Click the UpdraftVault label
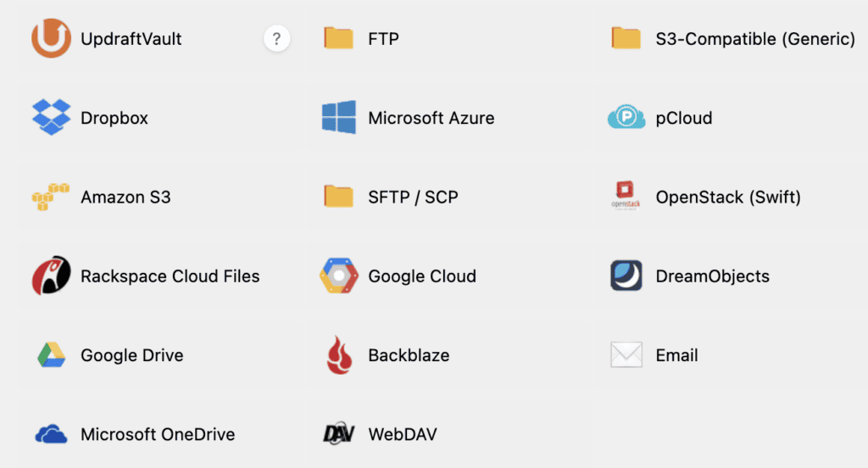The width and height of the screenshot is (868, 468). (131, 39)
